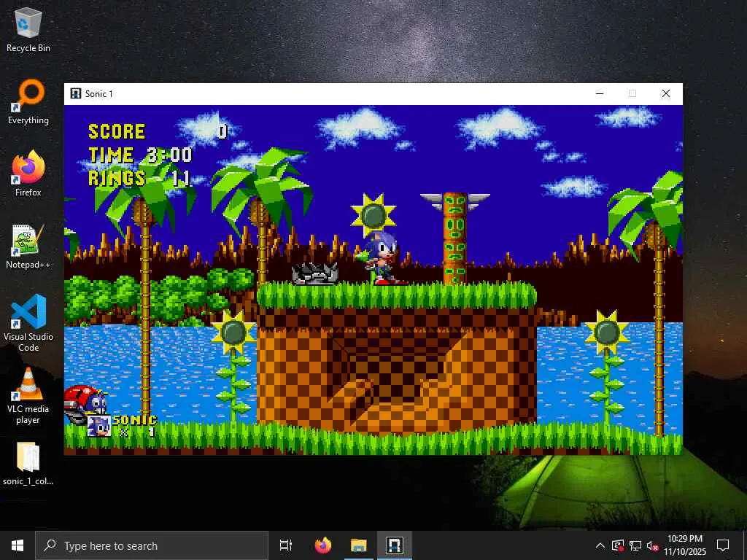Select the Notepad++ desktop shortcut
The image size is (747, 560).
28,246
